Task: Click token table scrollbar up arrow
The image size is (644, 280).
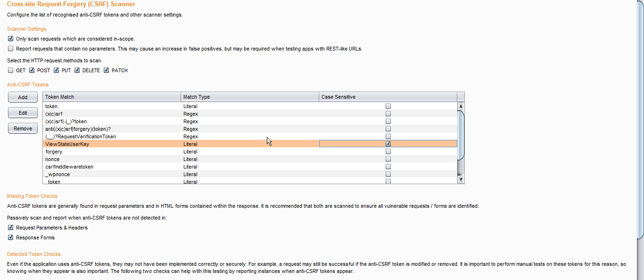Action: click(461, 106)
